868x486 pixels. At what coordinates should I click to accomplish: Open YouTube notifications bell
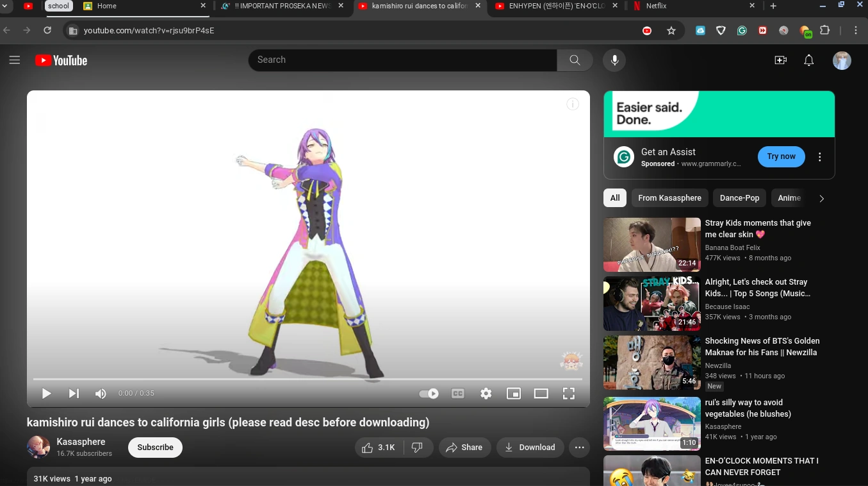tap(809, 60)
